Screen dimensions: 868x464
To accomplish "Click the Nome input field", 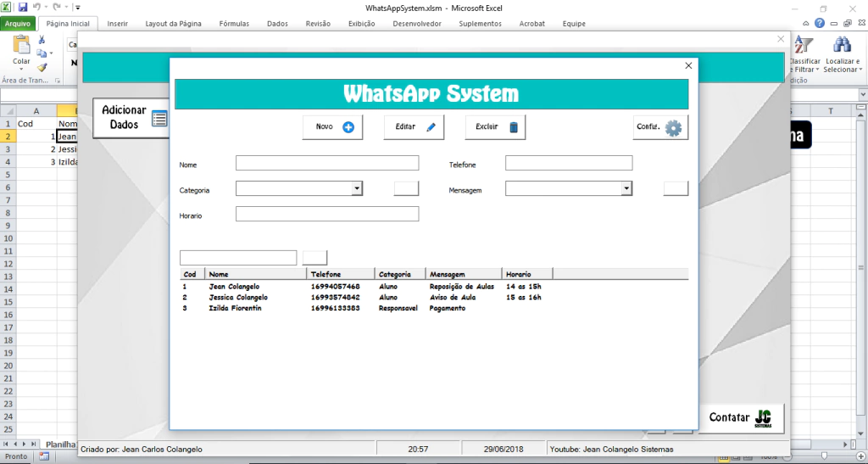I will (327, 163).
